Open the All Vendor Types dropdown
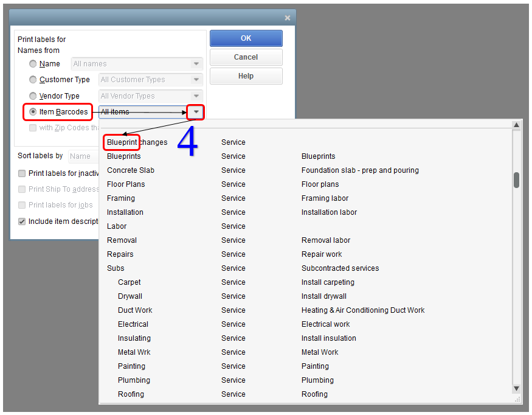This screenshot has height=415, width=532. click(x=196, y=96)
